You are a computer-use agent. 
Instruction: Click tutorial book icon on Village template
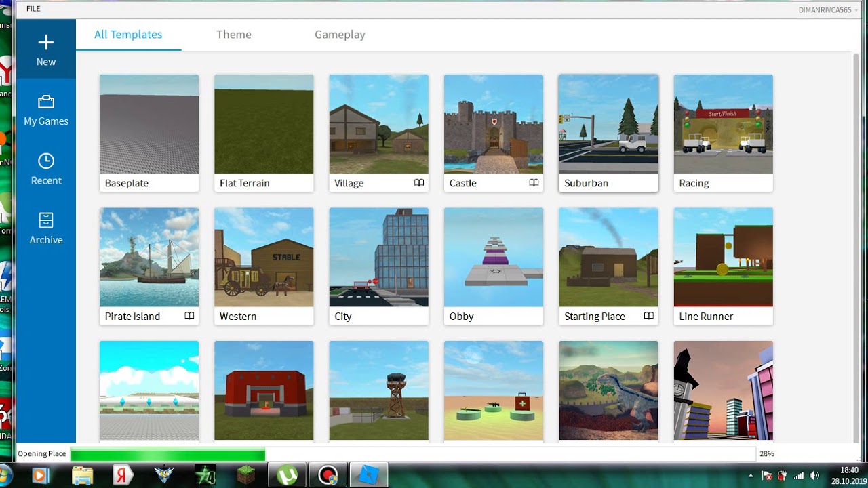[x=419, y=183]
